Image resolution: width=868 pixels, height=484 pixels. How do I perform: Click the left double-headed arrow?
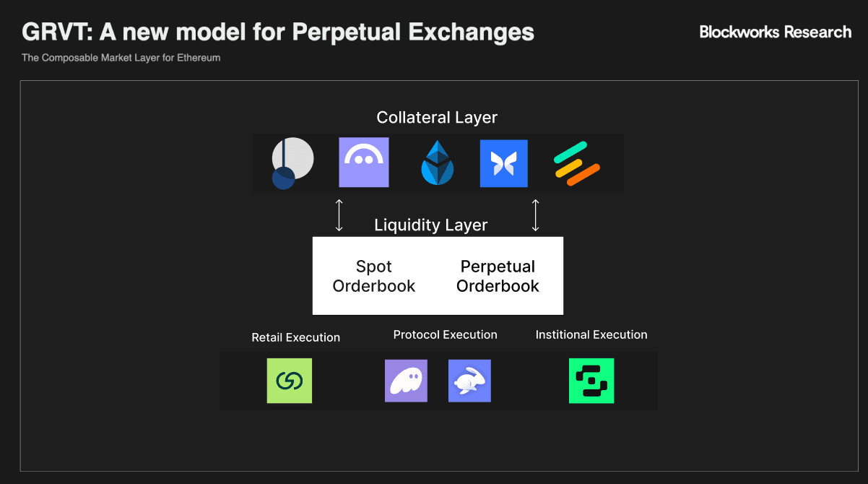click(339, 215)
